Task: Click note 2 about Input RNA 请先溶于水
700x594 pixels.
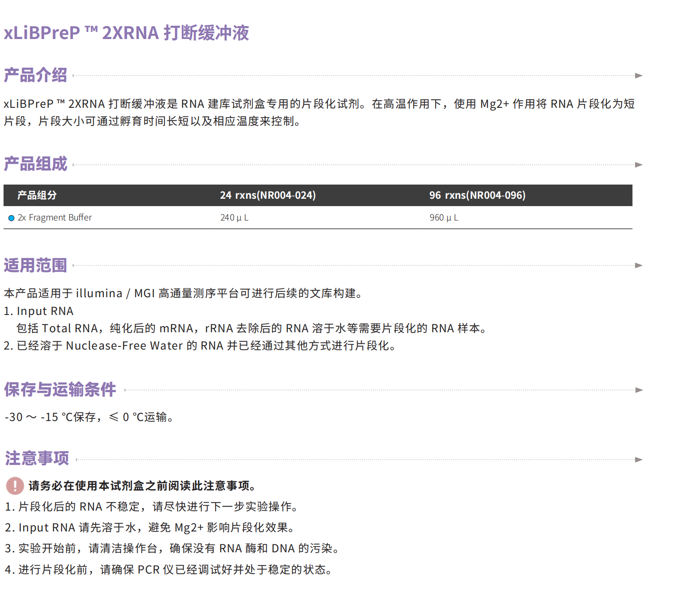Action: click(150, 527)
